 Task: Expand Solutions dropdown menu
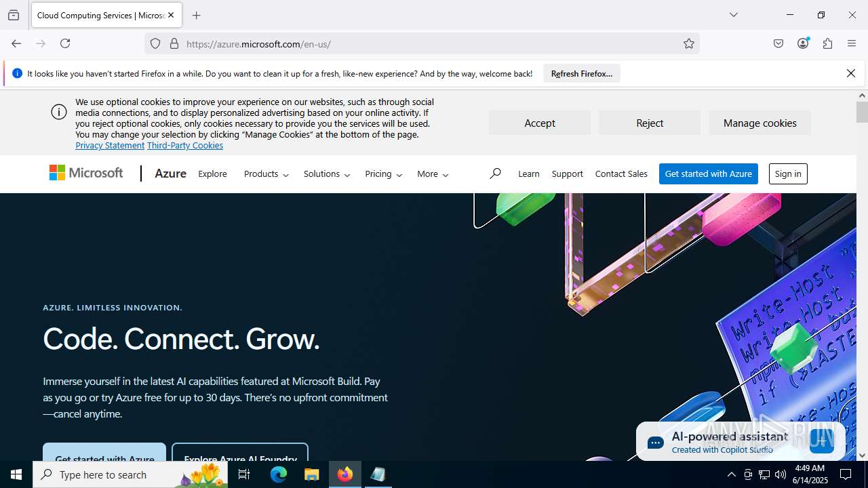click(327, 174)
